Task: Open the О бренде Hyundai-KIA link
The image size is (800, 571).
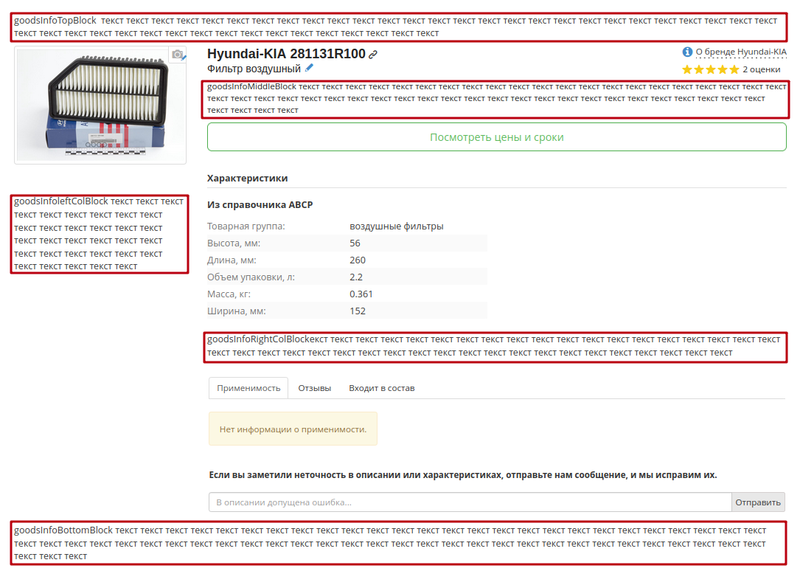Action: (740, 52)
